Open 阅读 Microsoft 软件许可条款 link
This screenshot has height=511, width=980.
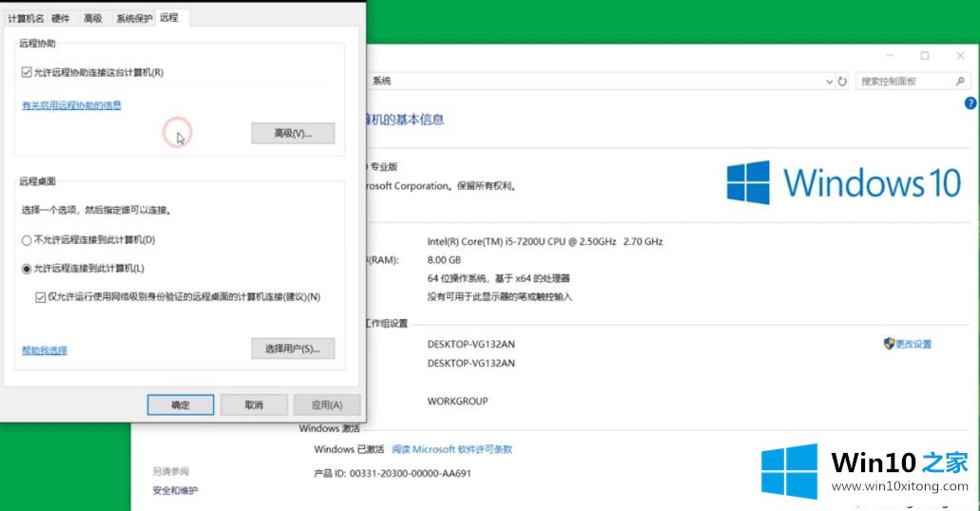(452, 449)
